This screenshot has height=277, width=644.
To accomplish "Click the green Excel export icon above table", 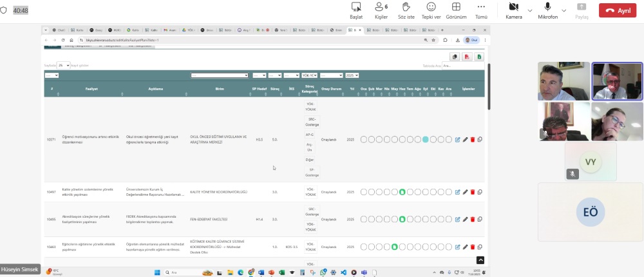I will [479, 57].
